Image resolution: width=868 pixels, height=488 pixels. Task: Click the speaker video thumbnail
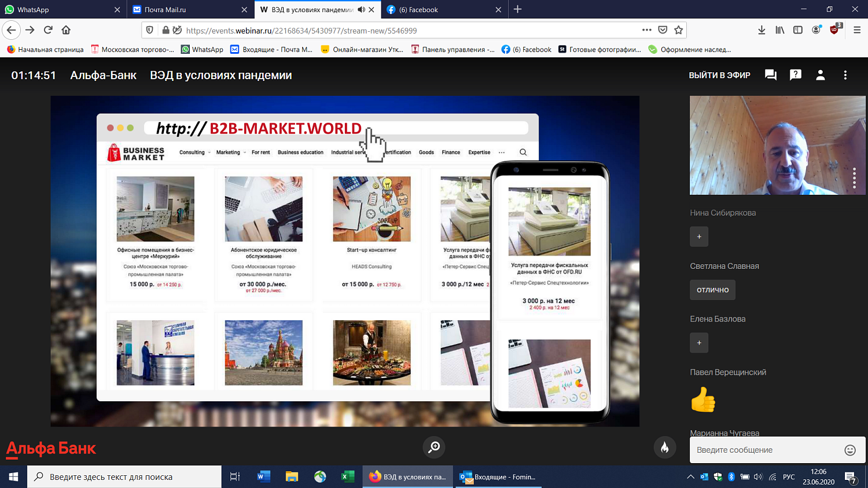[778, 145]
